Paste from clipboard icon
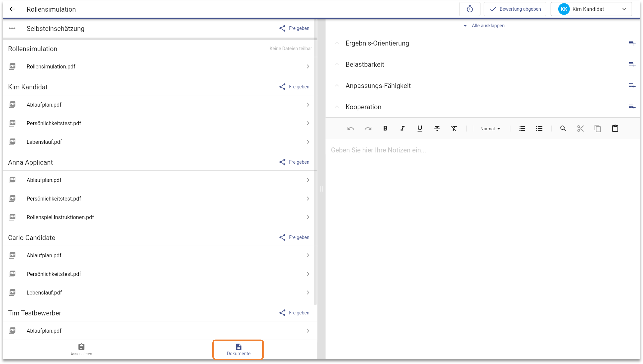The width and height of the screenshot is (643, 364). click(x=615, y=128)
